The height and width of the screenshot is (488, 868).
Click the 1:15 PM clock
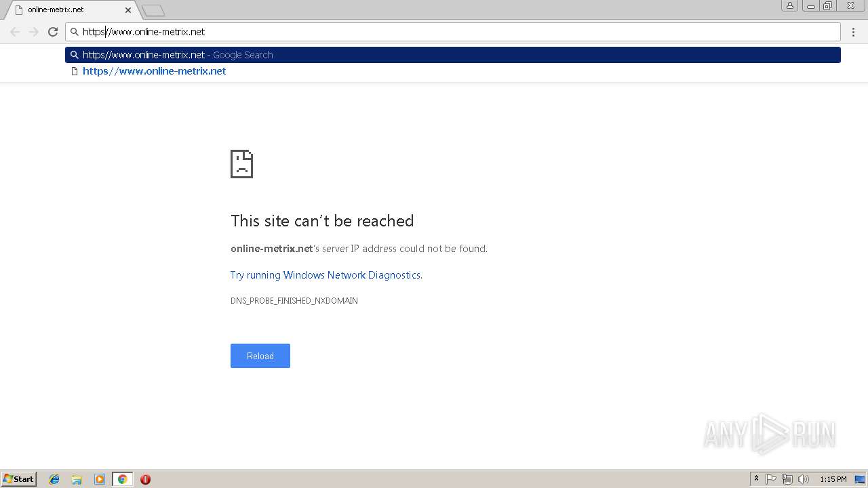click(833, 479)
